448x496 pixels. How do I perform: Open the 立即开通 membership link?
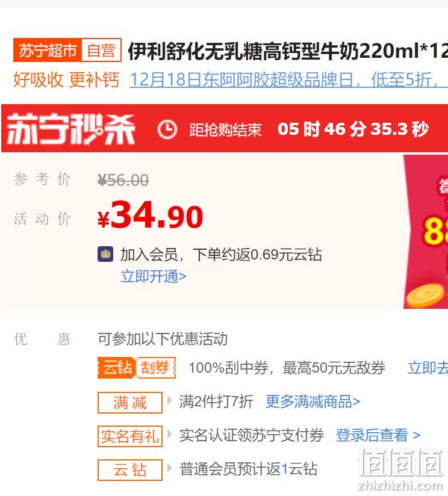(x=154, y=276)
